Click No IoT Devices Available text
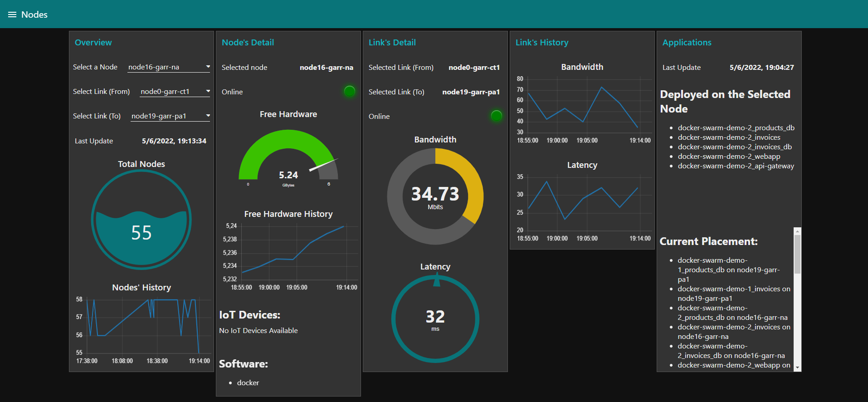Screen dimensions: 868x402 pyautogui.click(x=258, y=330)
